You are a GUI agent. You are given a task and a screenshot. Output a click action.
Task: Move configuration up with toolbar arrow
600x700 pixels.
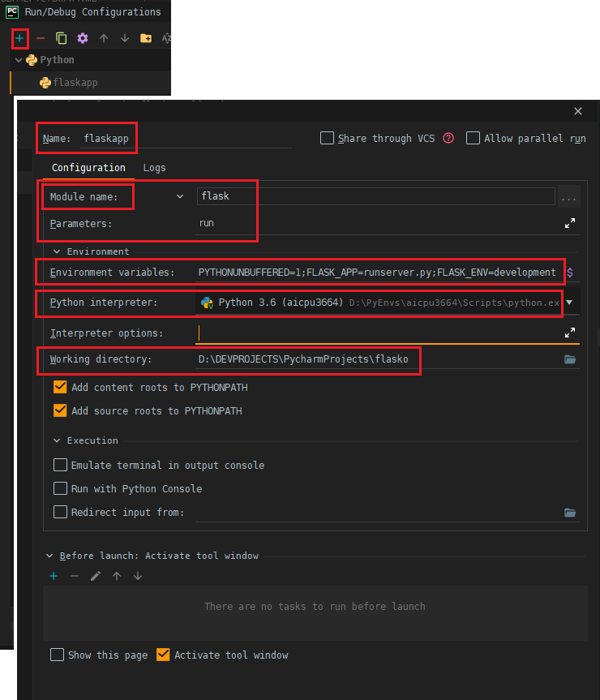(x=104, y=38)
